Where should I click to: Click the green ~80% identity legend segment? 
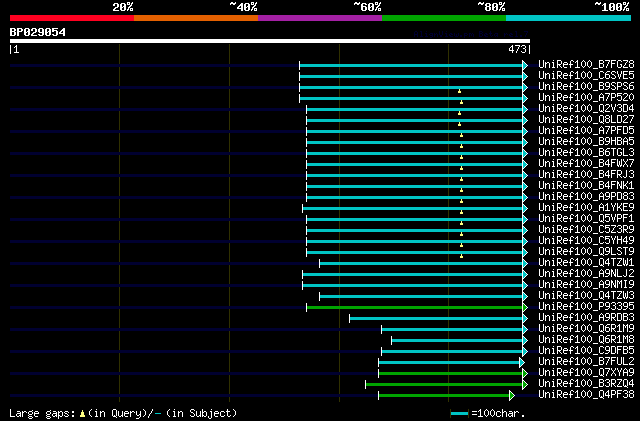pos(444,18)
